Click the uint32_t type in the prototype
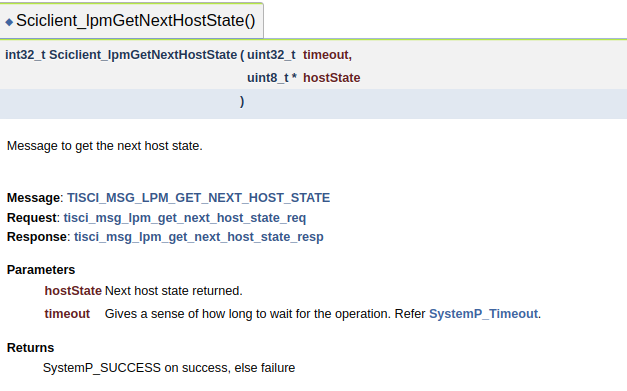This screenshot has width=627, height=391. tap(271, 55)
